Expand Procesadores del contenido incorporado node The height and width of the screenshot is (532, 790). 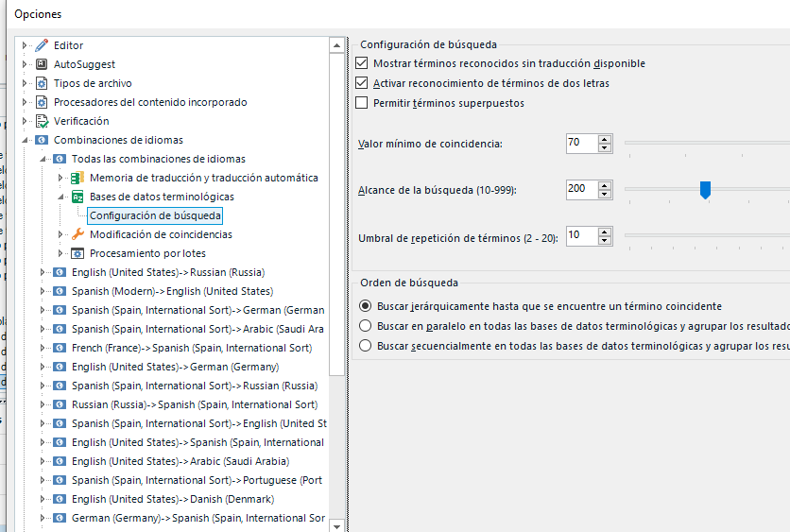[25, 102]
